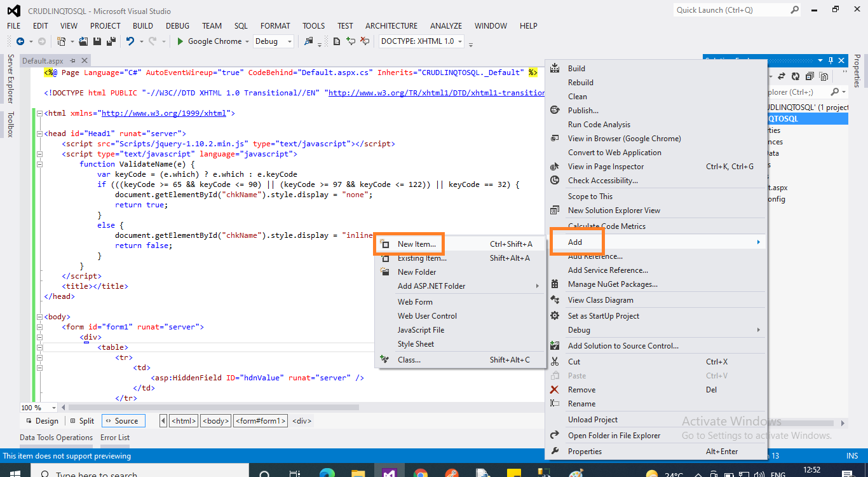Viewport: 868px width, 477px height.
Task: Open the Error List tab
Action: (x=115, y=438)
